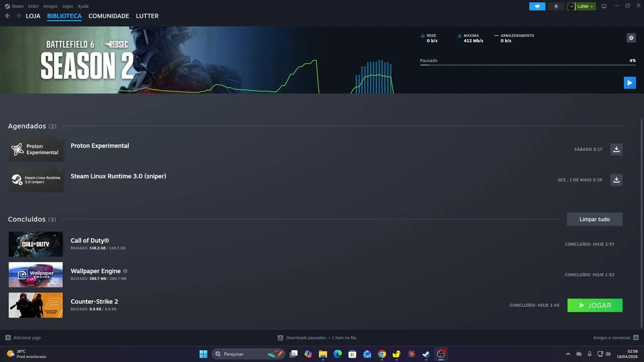Open the Windows Start menu
This screenshot has height=362, width=644.
coord(203,354)
